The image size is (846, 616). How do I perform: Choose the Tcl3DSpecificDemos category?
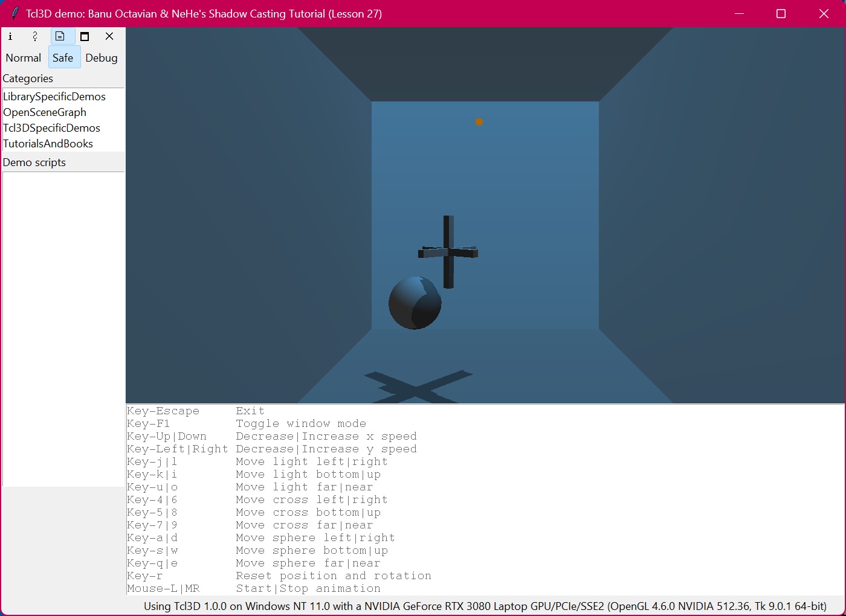[51, 128]
